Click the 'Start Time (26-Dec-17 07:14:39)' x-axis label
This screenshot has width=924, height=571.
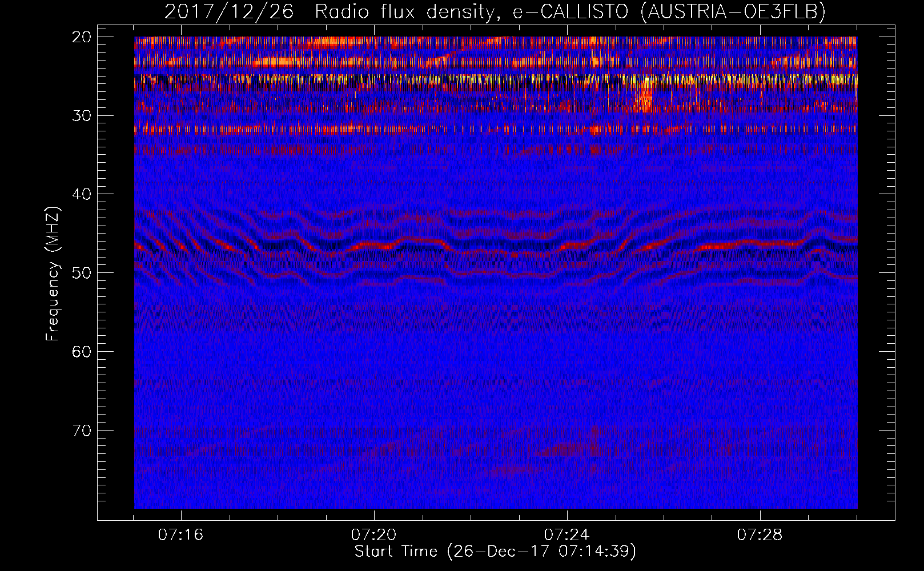495,552
